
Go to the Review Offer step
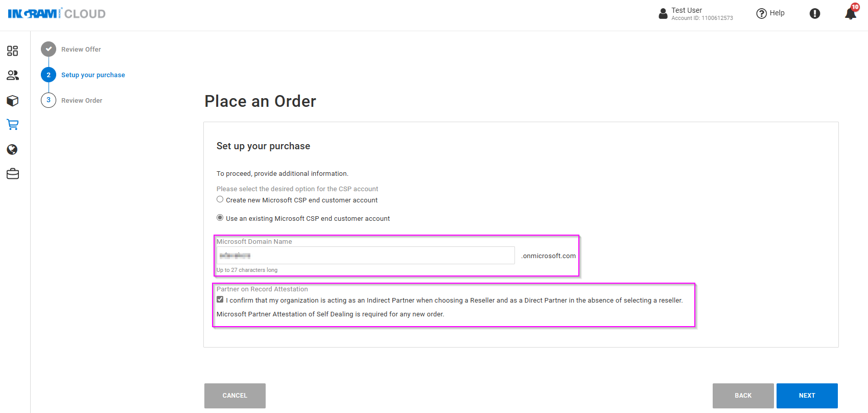81,50
